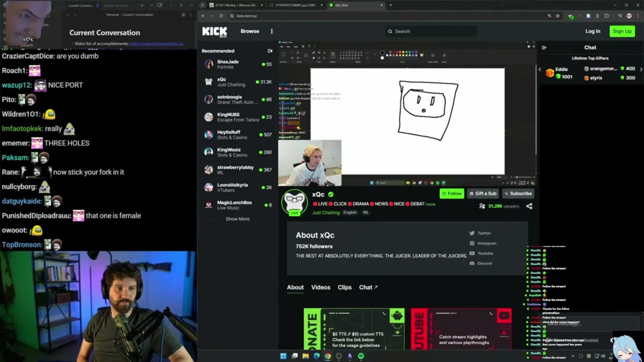Click the green Sign Up button
Viewport: 644px width, 362px height.
click(x=622, y=31)
